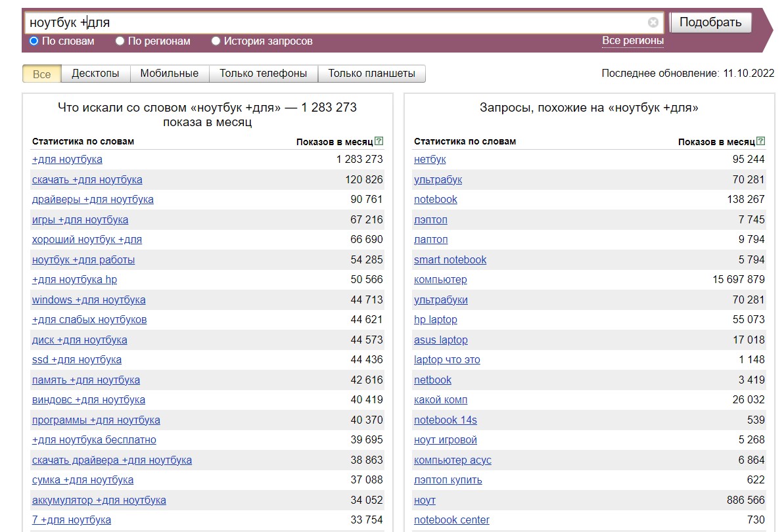The height and width of the screenshot is (532, 784).
Task: Open the лаптоп similar query link
Action: [430, 240]
